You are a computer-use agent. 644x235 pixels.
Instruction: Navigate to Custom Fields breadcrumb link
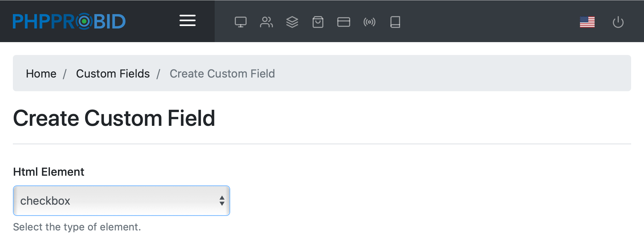113,74
